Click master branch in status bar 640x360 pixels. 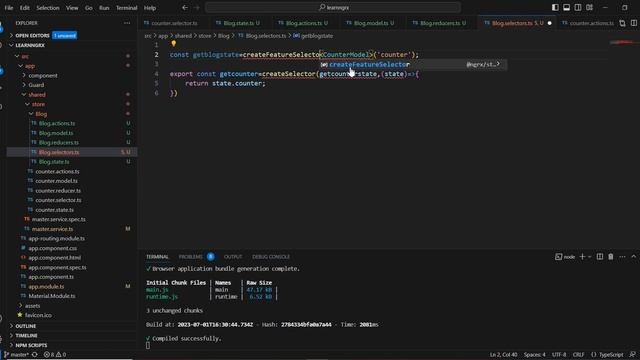tap(17, 355)
